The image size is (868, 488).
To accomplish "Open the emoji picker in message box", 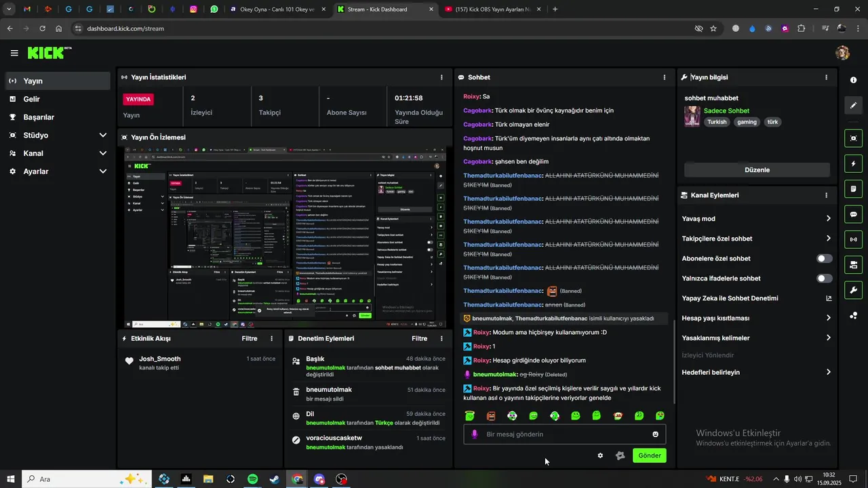I will point(655,434).
